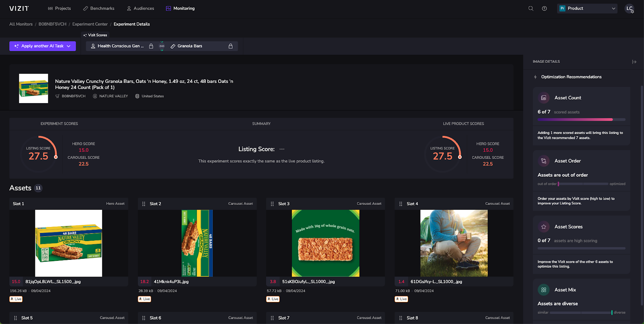Open the Audiences menu
Image resolution: width=644 pixels, height=324 pixels.
coord(140,8)
